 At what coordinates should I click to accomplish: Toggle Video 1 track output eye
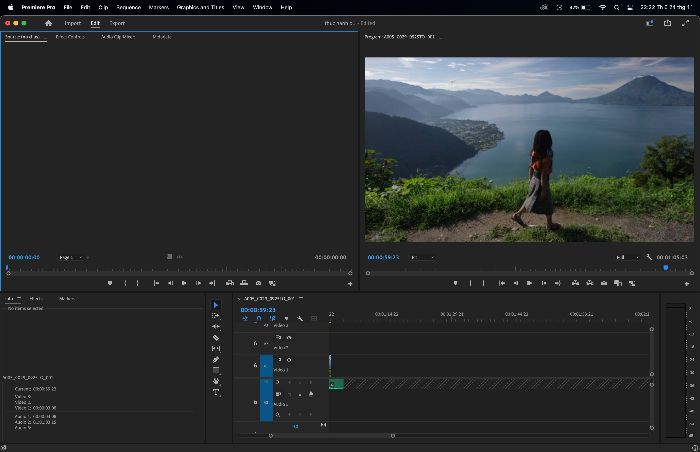pyautogui.click(x=289, y=360)
